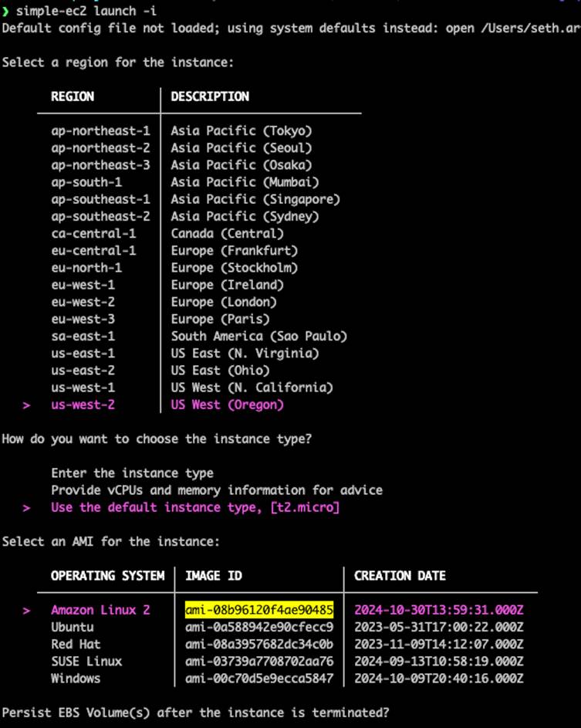Click the Asia Pacific (Osaka) description
The height and width of the screenshot is (728, 581).
coord(242,165)
